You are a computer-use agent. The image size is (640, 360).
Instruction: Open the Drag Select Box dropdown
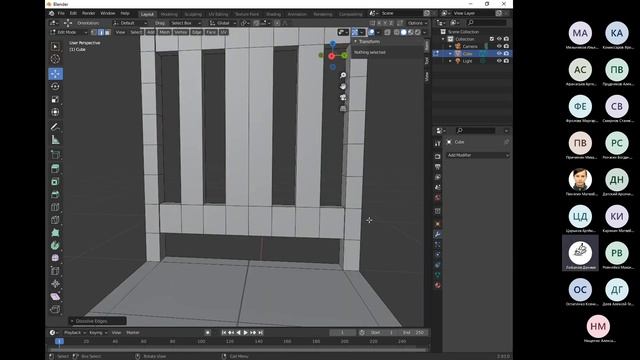[x=185, y=23]
